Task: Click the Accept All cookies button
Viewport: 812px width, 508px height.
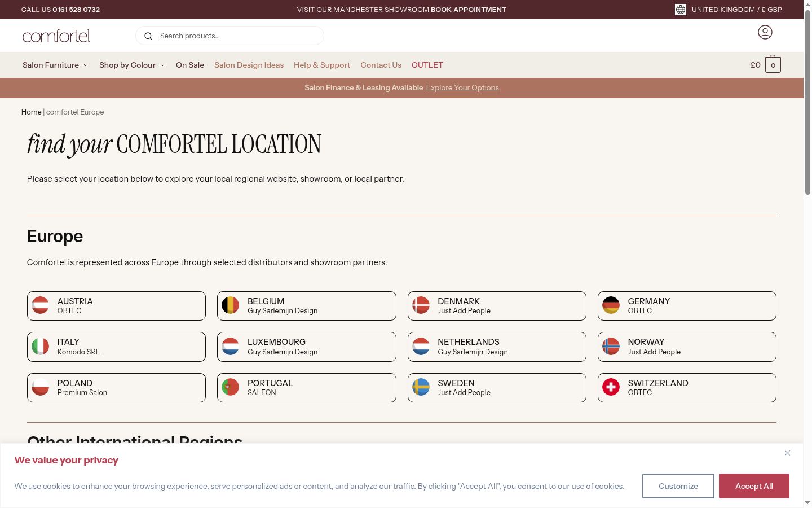Action: pyautogui.click(x=754, y=486)
